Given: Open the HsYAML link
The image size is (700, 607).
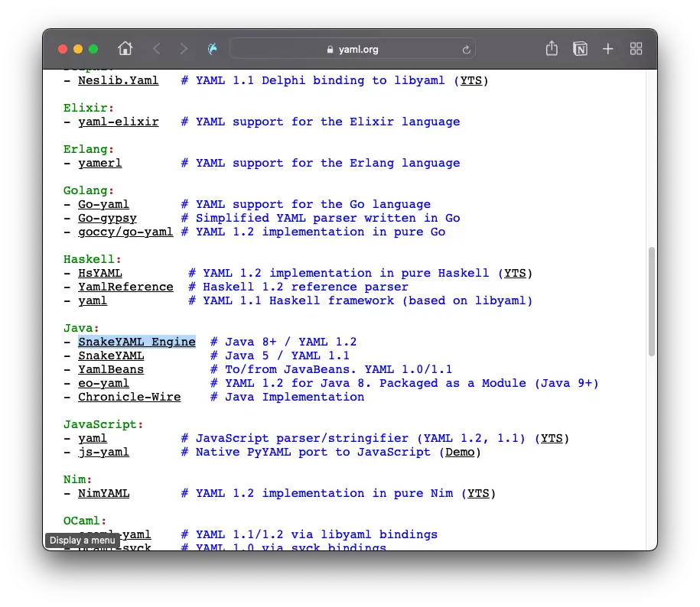Looking at the screenshot, I should click(100, 273).
